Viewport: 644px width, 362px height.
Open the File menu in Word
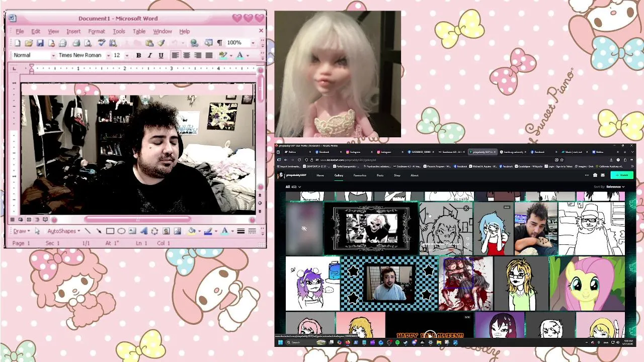pos(20,31)
